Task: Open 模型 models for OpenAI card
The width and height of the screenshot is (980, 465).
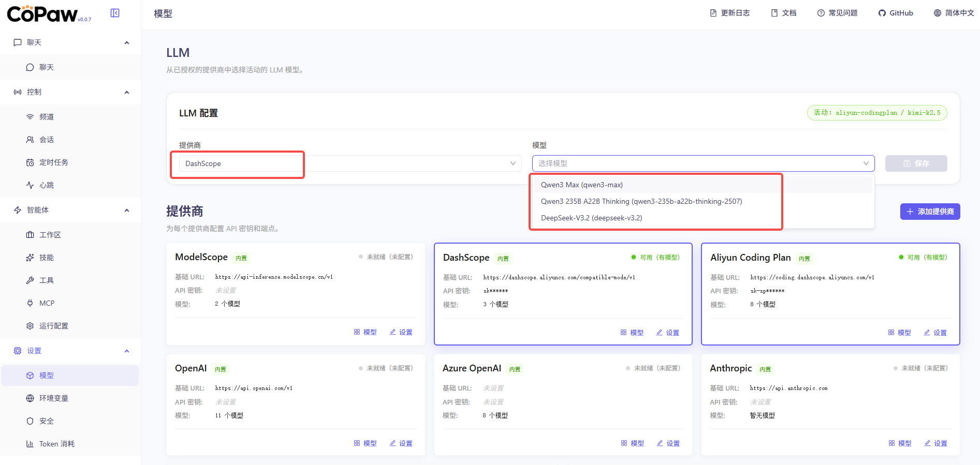Action: [x=365, y=443]
